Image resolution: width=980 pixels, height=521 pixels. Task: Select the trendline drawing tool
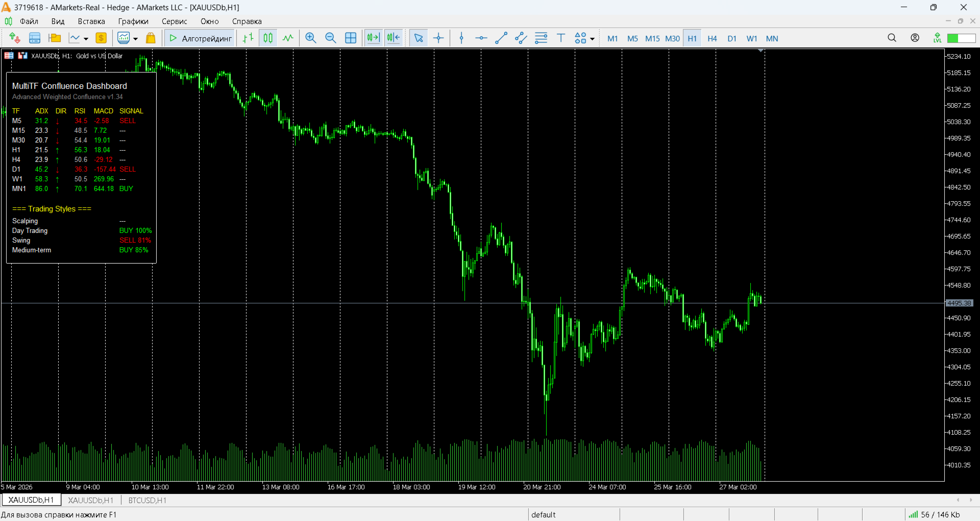pos(501,38)
